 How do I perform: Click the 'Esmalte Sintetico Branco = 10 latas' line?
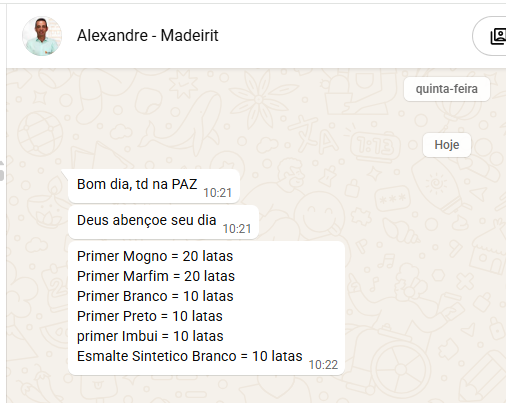point(190,356)
